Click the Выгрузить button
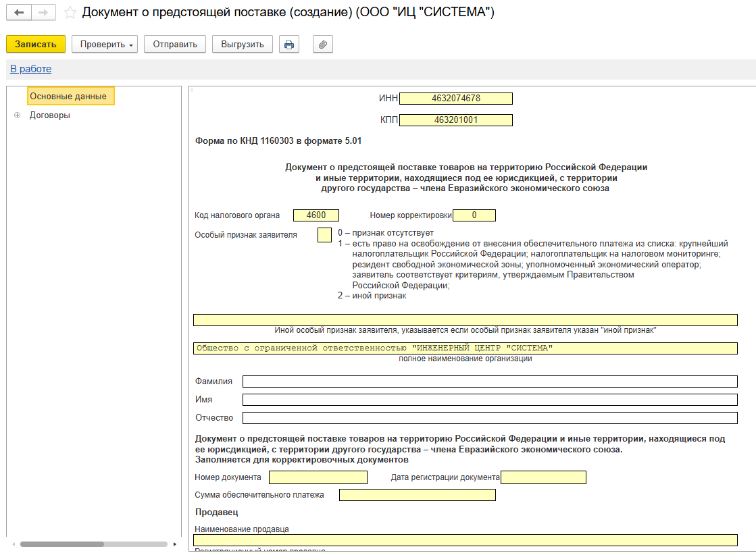Viewport: 756px width, 553px height. pos(242,45)
